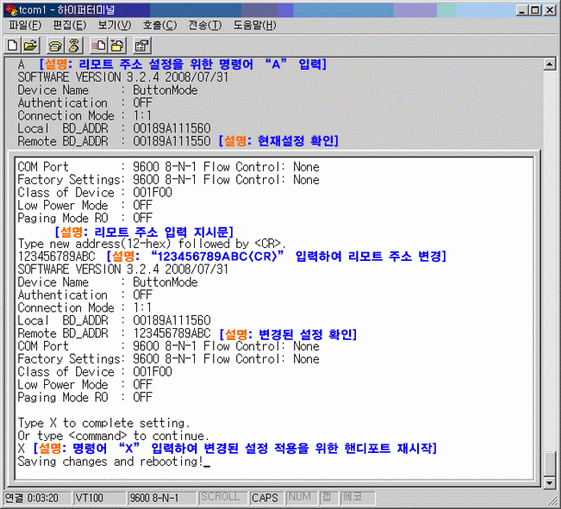
Task: Click the 'Saving changes and rebooting!' line
Action: tap(110, 461)
